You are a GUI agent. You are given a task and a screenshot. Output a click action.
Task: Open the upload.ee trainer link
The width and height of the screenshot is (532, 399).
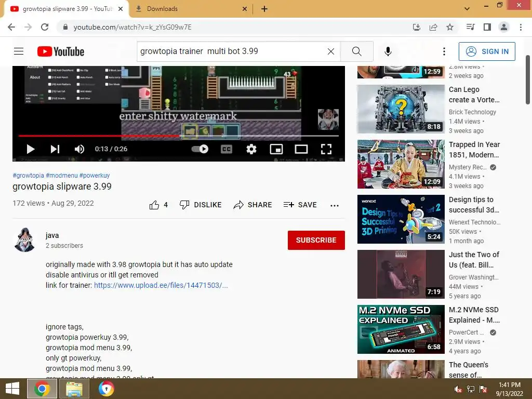[x=161, y=285]
